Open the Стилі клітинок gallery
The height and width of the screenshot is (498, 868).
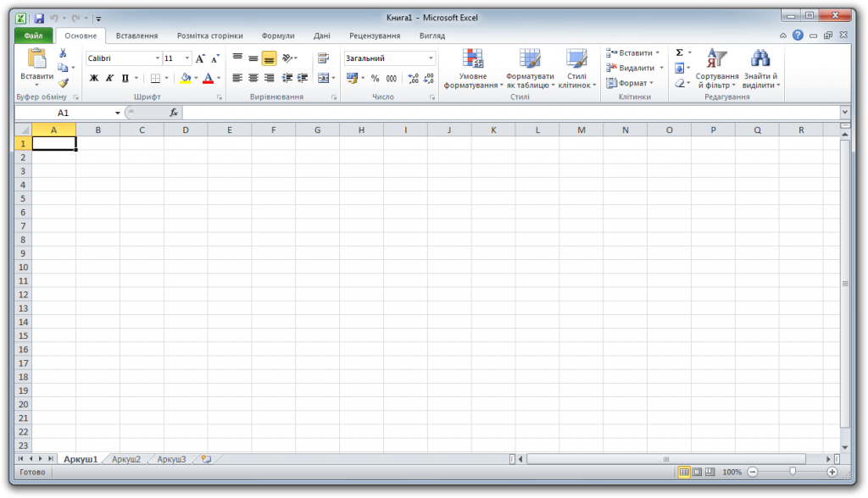coord(576,69)
